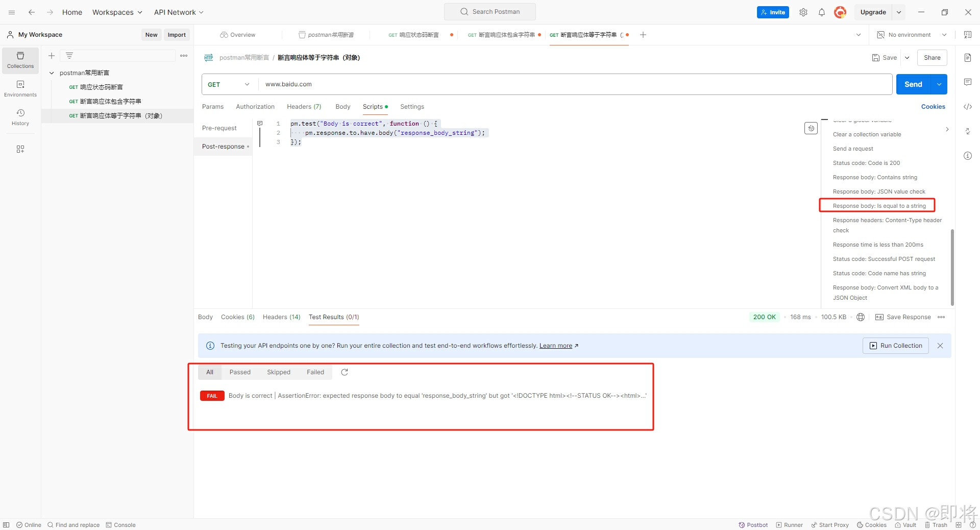Open the No environment dropdown
The image size is (980, 530).
(912, 35)
